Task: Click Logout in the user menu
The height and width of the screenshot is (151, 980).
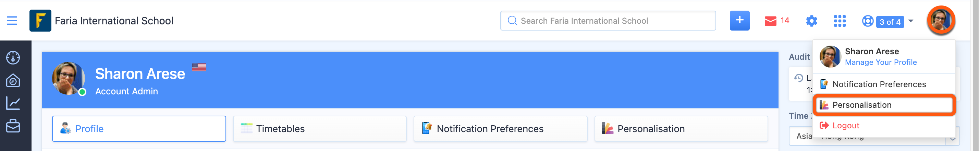Action: click(x=845, y=126)
